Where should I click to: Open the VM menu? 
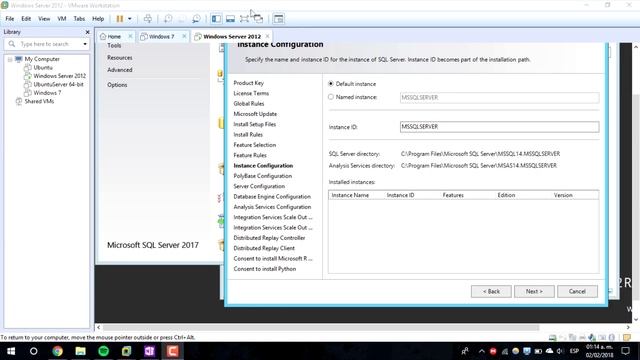click(x=62, y=19)
